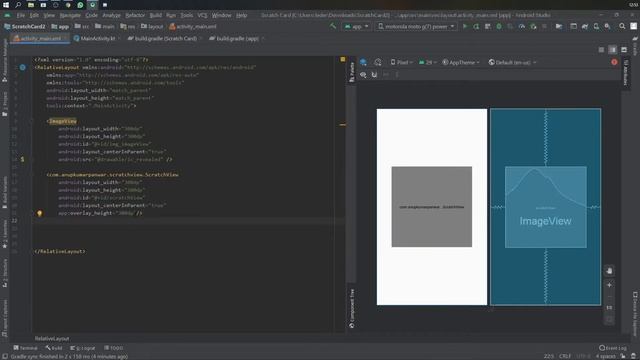
Task: Click the Sync Project with Gradle icon
Action: coord(585,26)
